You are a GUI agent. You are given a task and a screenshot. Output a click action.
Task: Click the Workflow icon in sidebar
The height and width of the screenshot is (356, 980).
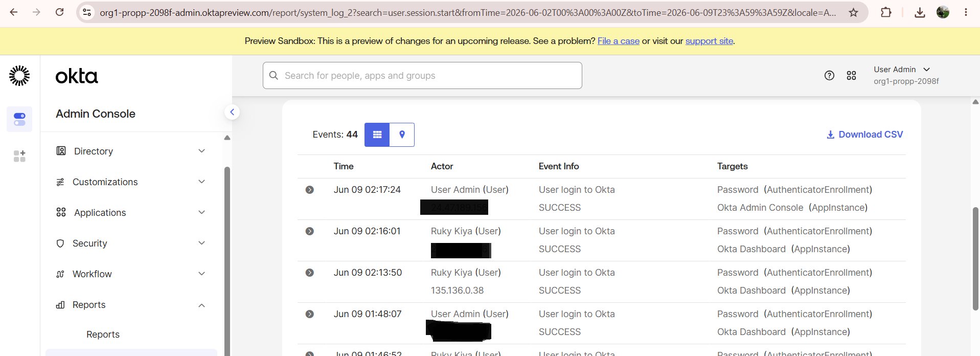(x=60, y=274)
